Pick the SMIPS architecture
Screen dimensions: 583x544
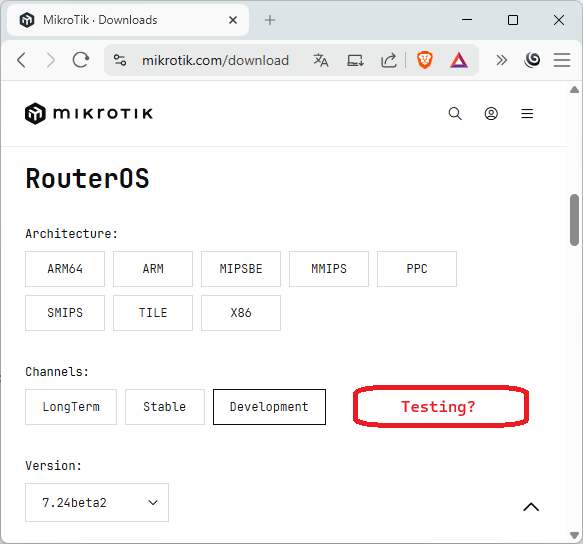pyautogui.click(x=65, y=313)
